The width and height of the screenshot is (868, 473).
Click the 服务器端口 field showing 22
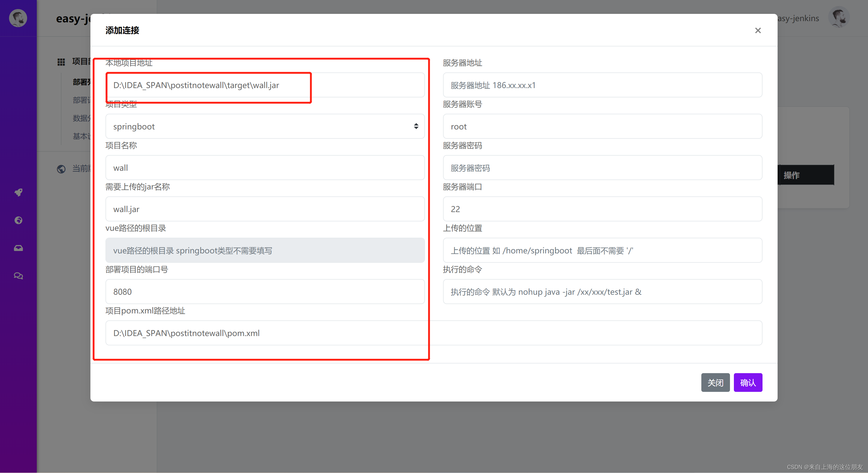602,209
